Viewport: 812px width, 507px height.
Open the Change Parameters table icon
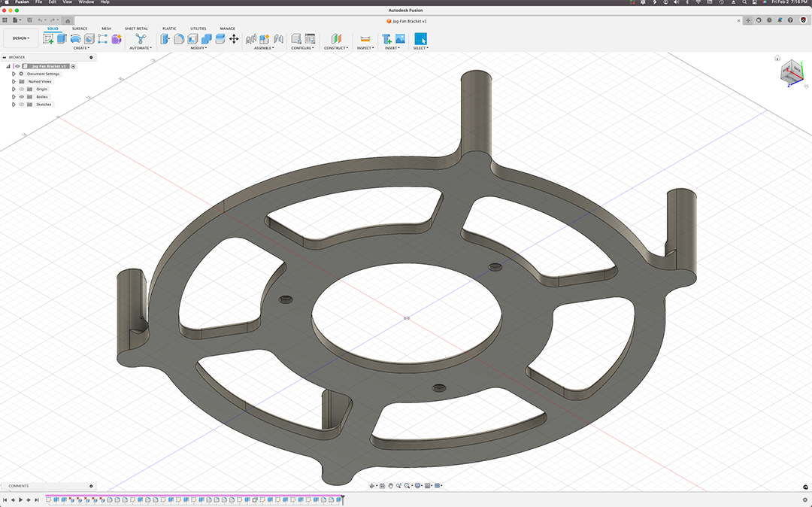[311, 39]
